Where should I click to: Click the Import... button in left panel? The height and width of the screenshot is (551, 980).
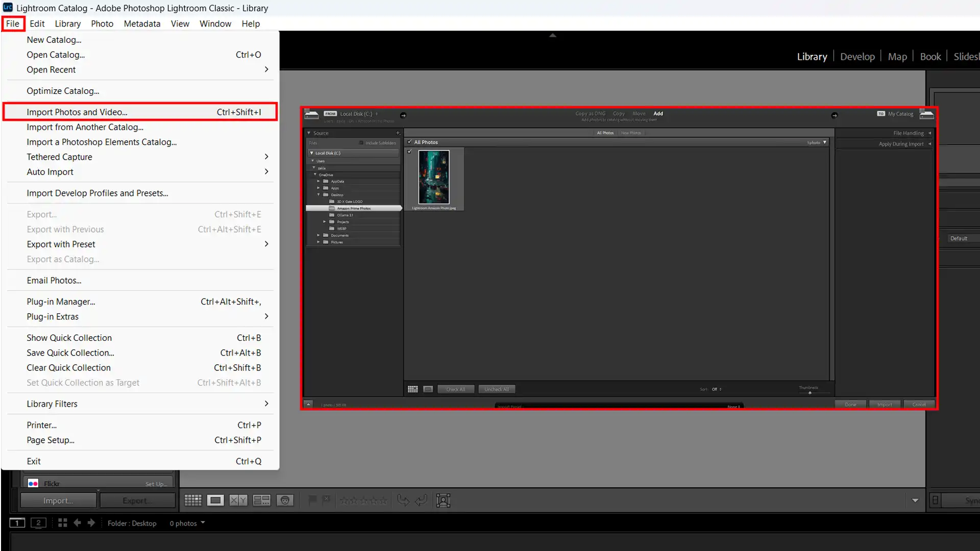click(x=58, y=500)
